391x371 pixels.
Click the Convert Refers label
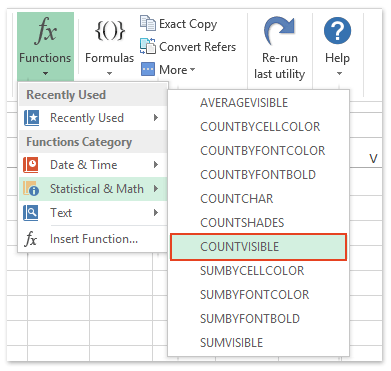pos(197,47)
